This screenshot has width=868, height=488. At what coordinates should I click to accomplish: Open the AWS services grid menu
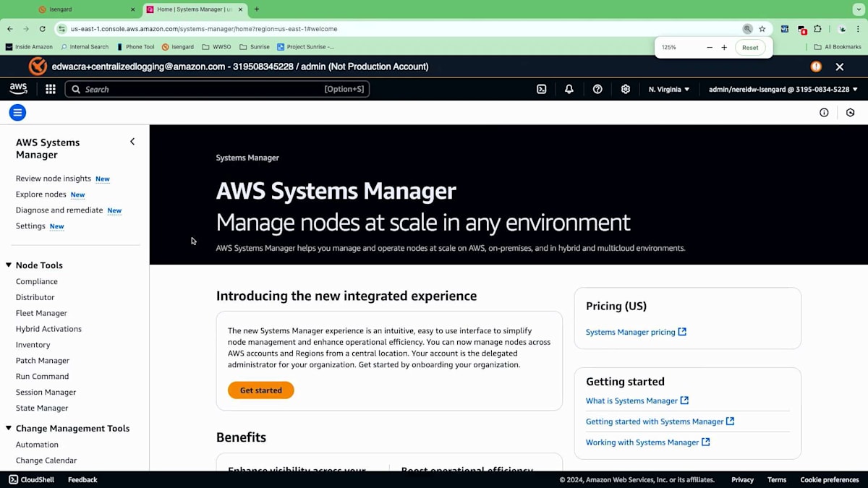(51, 89)
